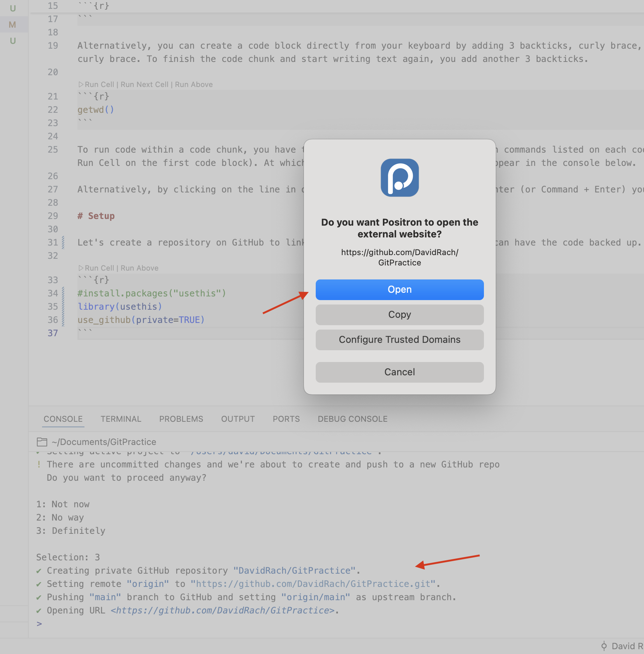Click the folder icon beside ~/Documents/GitPractice
The image size is (644, 654).
42,442
